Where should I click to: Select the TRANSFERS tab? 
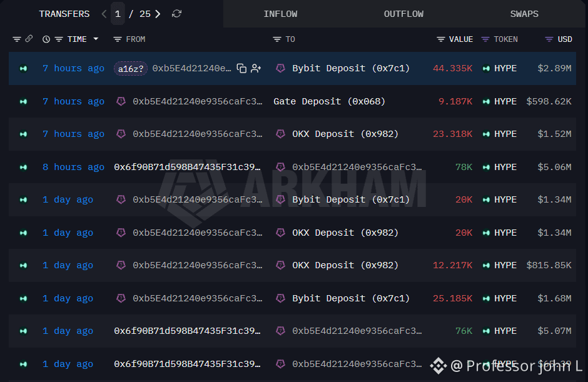click(64, 14)
